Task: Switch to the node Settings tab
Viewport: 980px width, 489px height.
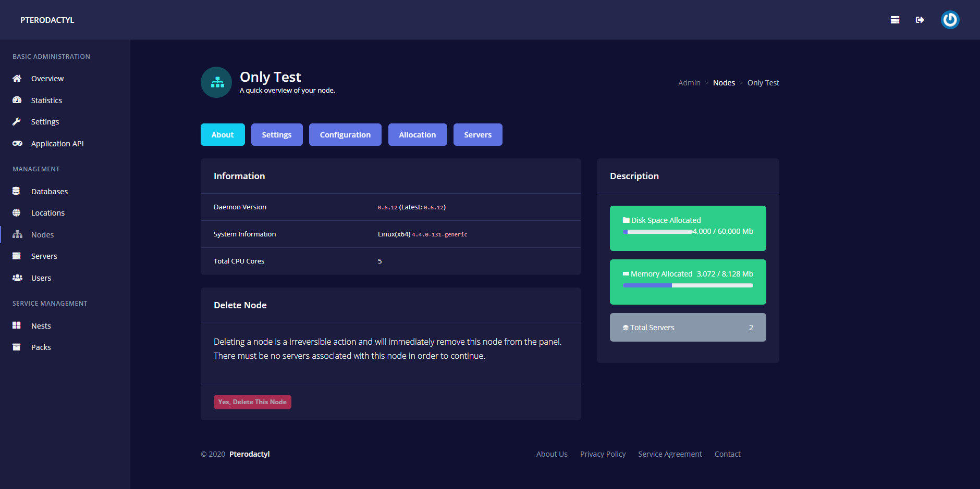Action: click(277, 134)
